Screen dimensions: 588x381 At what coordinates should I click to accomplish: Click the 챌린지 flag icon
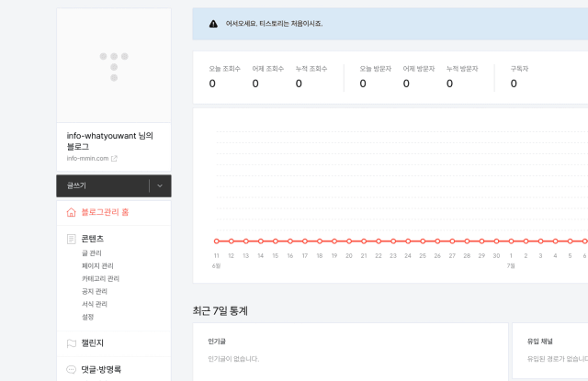point(72,343)
